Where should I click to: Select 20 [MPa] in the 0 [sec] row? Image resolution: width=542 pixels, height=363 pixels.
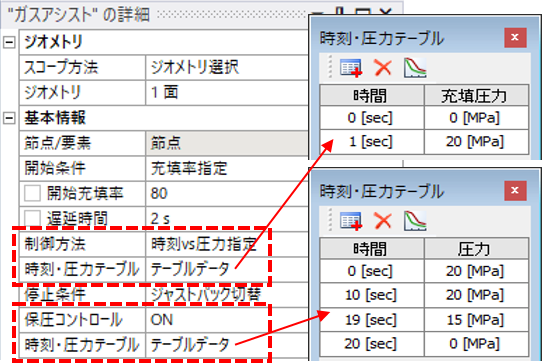(476, 271)
